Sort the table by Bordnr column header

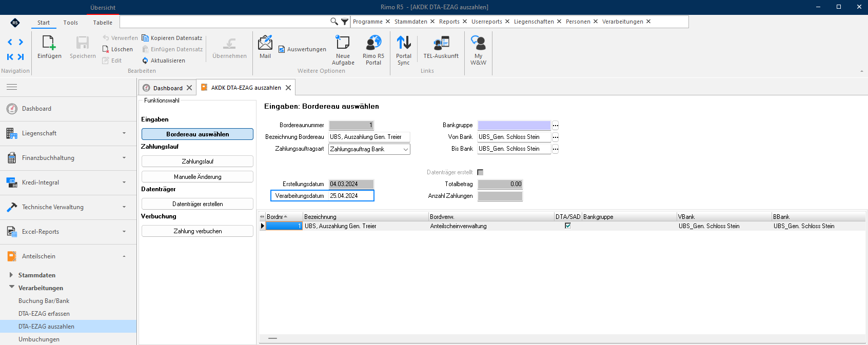pyautogui.click(x=284, y=217)
